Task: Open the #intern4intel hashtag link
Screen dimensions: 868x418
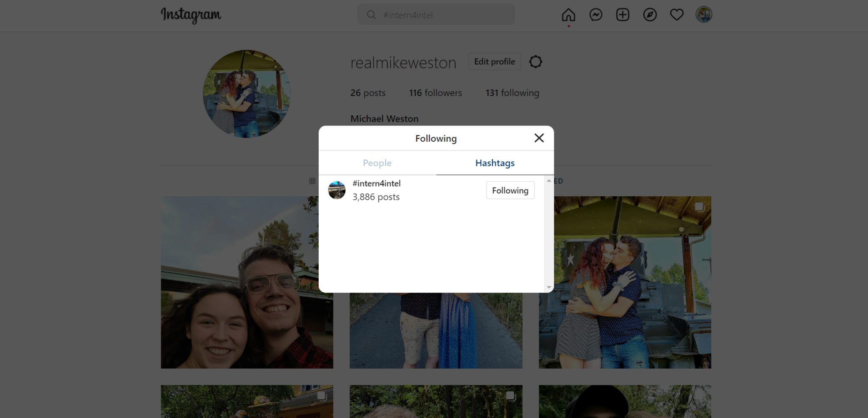Action: tap(376, 184)
